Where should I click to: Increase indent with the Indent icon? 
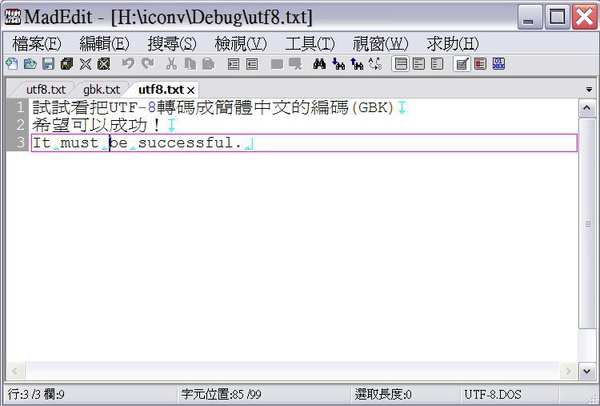point(233,64)
